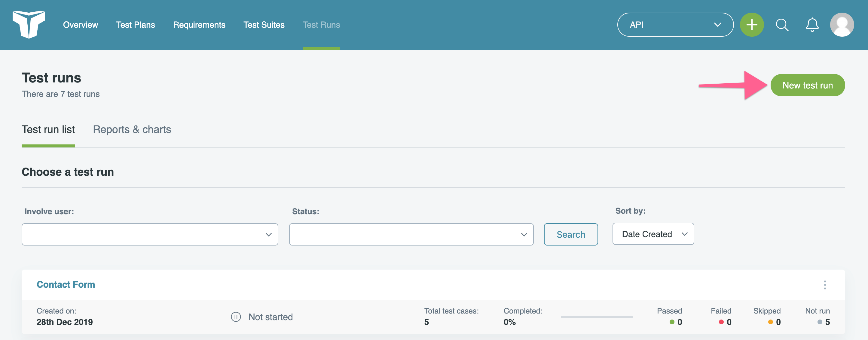The width and height of the screenshot is (868, 340).
Task: Click the Not started pause icon
Action: (x=236, y=317)
